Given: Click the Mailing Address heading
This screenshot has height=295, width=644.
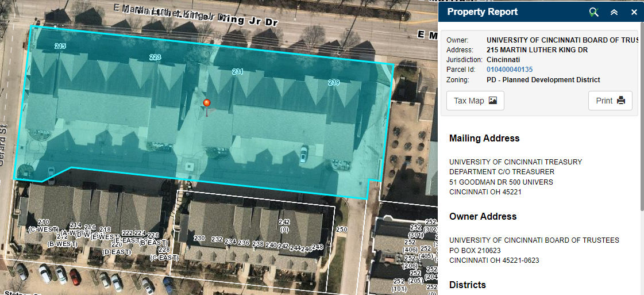Looking at the screenshot, I should (x=484, y=138).
